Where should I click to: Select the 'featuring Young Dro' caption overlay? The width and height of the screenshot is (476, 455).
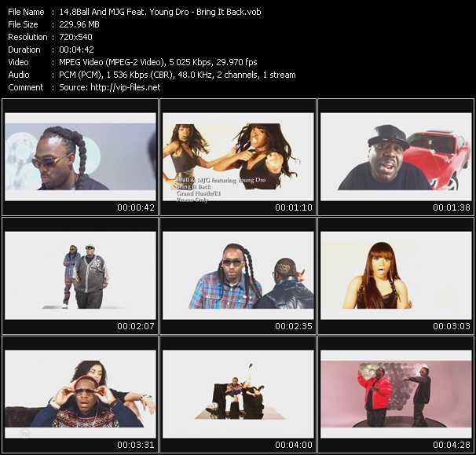coord(239,180)
